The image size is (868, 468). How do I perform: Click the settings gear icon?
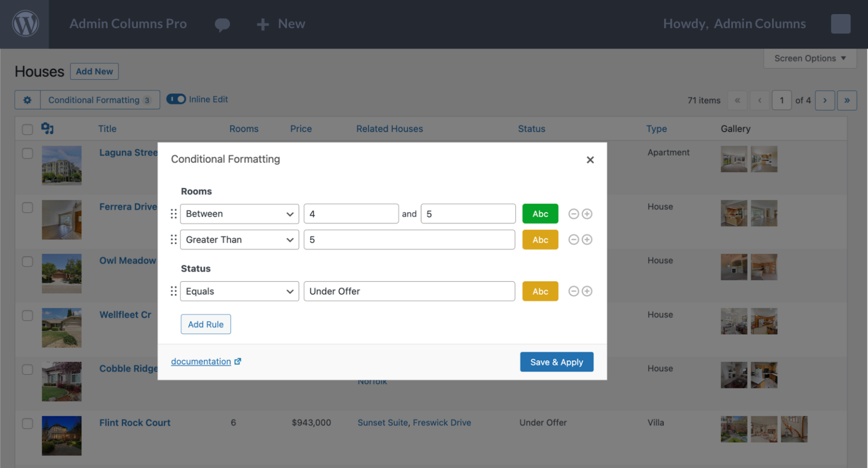tap(27, 100)
